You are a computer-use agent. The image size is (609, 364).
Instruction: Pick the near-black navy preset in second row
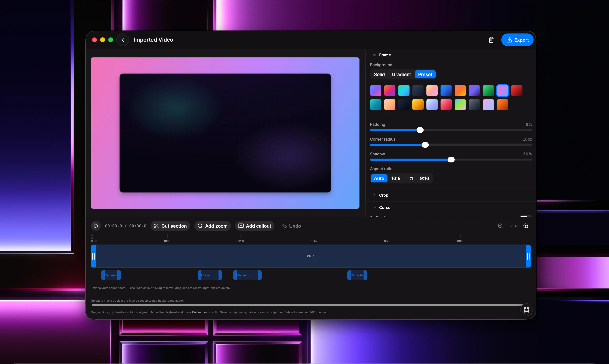(x=404, y=105)
